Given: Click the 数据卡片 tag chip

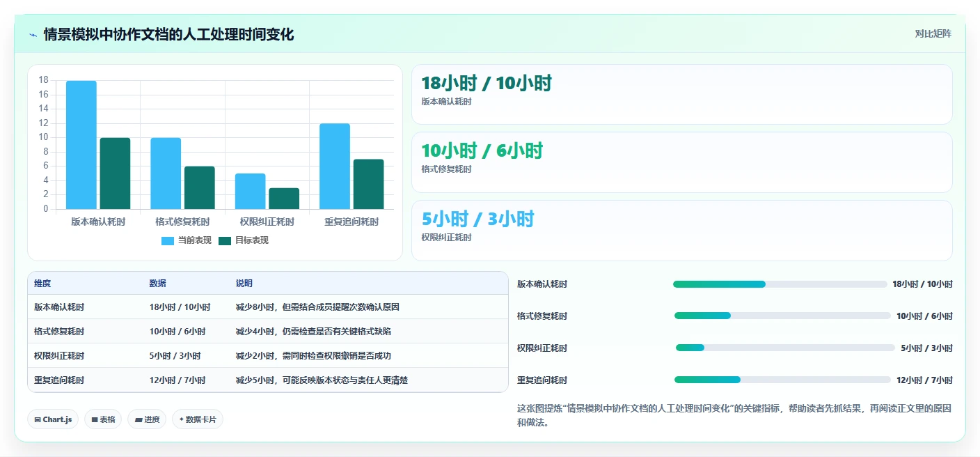Looking at the screenshot, I should click(198, 419).
